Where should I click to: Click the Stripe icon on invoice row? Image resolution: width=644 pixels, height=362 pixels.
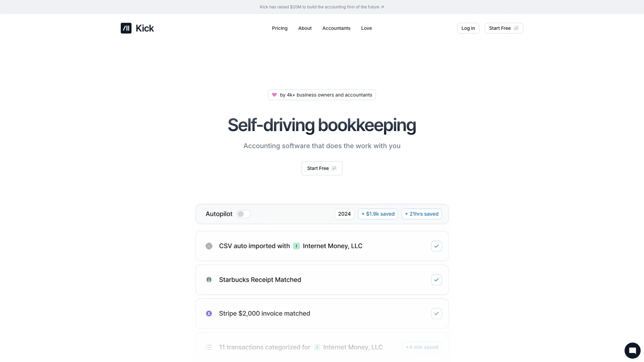tap(209, 313)
